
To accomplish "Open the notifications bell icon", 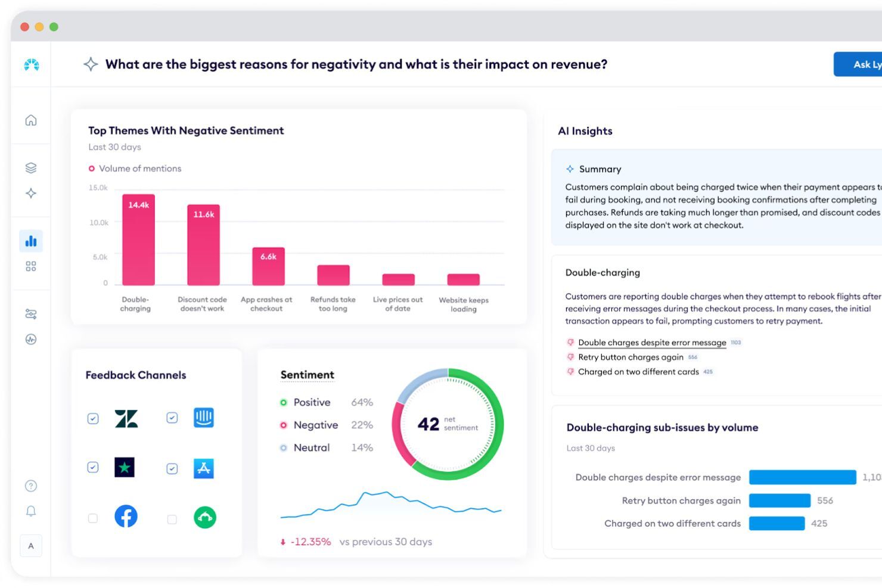I will click(31, 511).
